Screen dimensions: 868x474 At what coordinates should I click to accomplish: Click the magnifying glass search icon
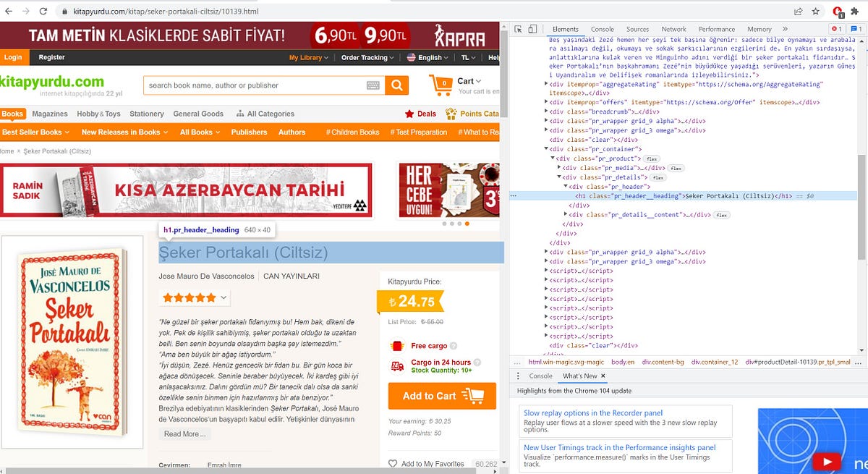point(396,84)
